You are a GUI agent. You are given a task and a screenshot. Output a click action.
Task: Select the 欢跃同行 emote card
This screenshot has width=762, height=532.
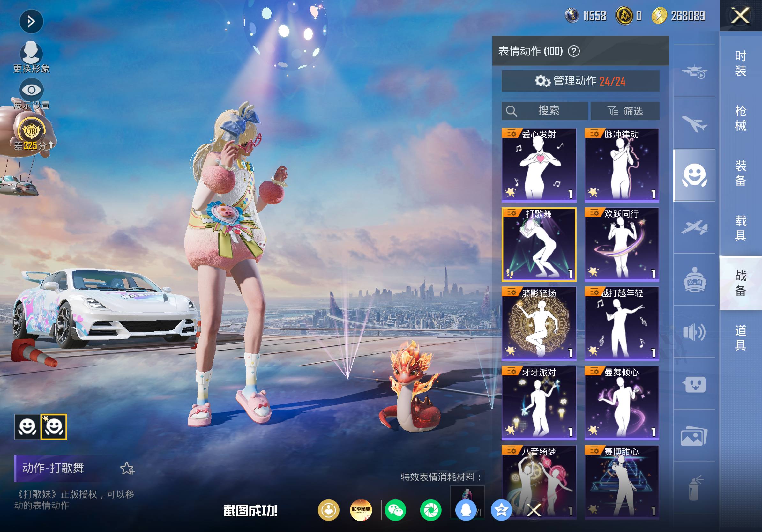point(622,244)
